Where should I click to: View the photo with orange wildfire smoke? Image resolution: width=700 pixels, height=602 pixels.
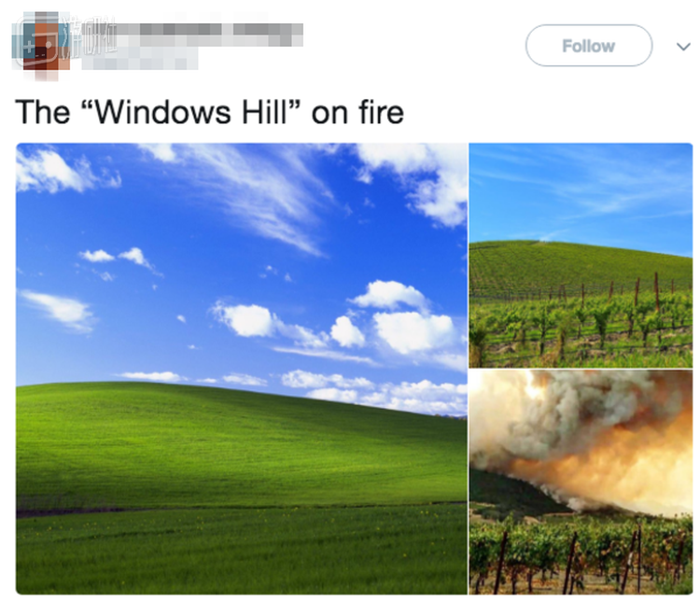pos(581,482)
